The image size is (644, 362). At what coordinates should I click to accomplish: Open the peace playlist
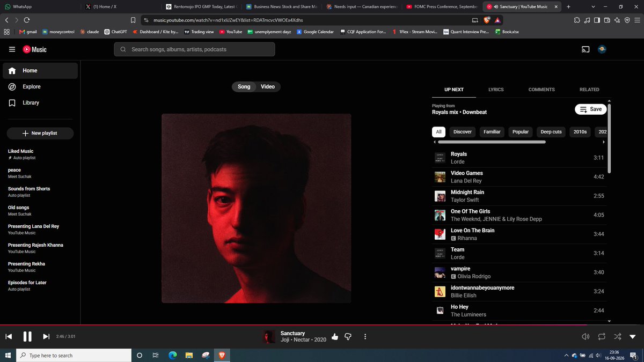40,173
